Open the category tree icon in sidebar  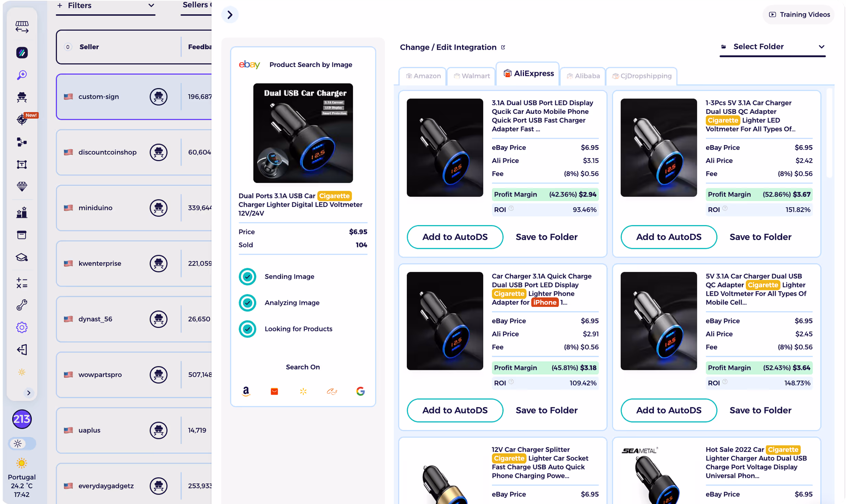[x=22, y=142]
